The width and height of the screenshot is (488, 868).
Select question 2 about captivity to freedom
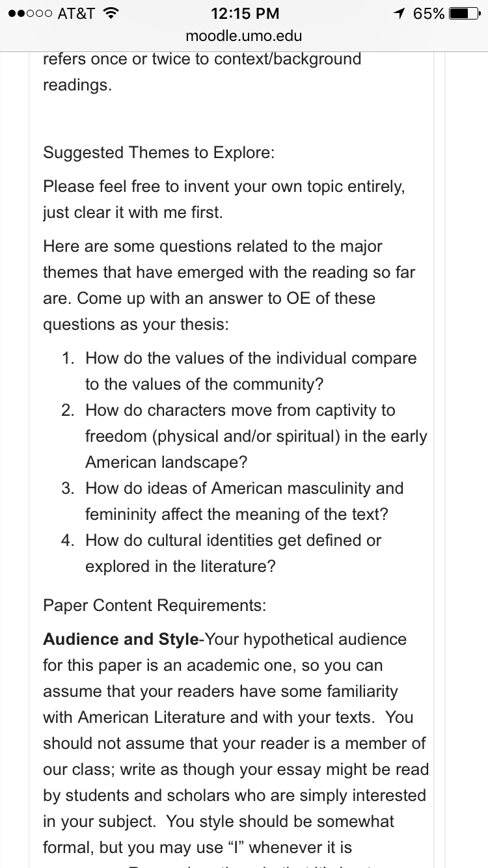click(256, 436)
